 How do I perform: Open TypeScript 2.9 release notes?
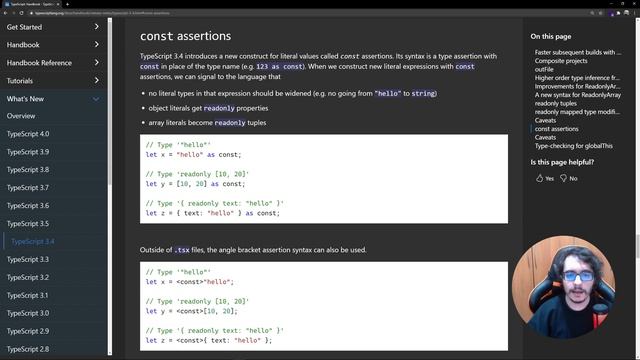click(x=28, y=331)
